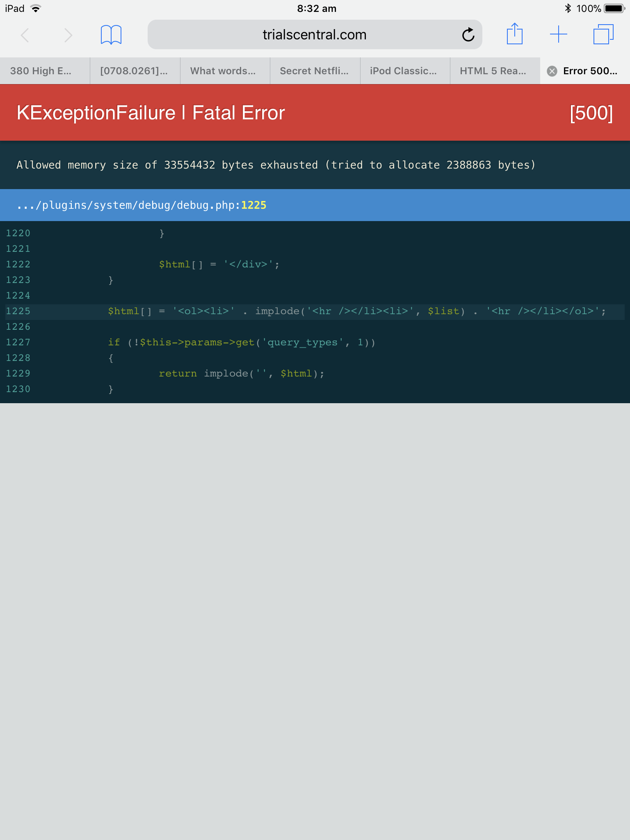Image resolution: width=630 pixels, height=840 pixels.
Task: Tap the Safari forward arrow
Action: coord(68,35)
